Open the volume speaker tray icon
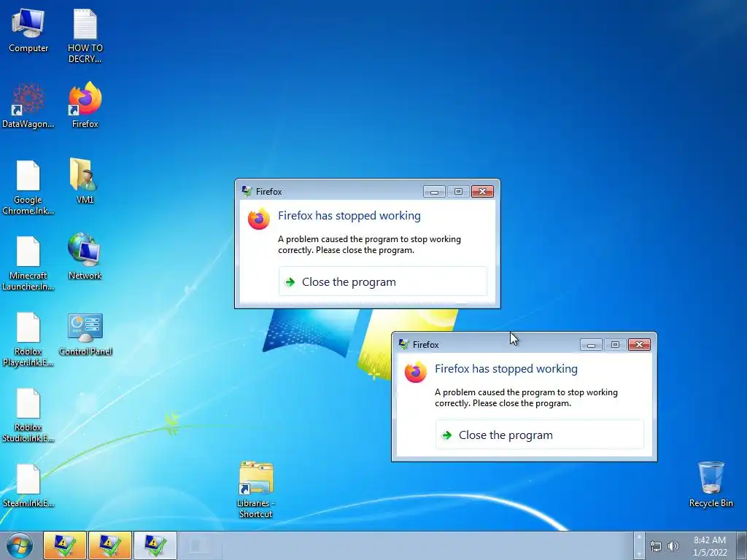The image size is (747, 560). pos(673,546)
